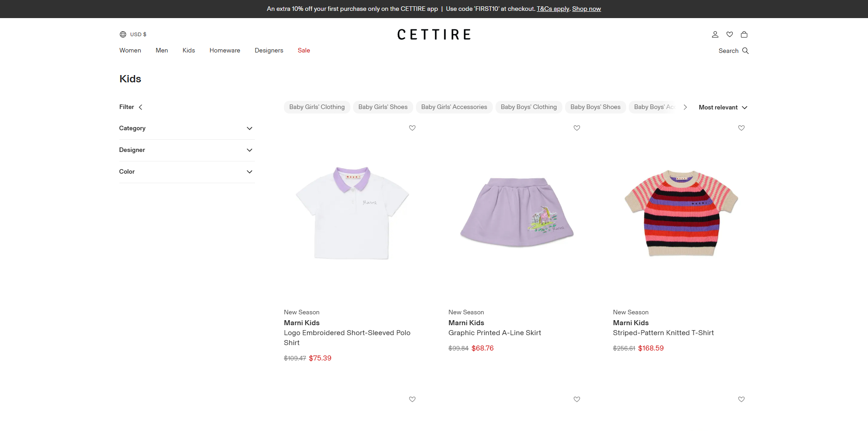
Task: Favorite the Graphic Printed A-Line Skirt
Action: 576,128
